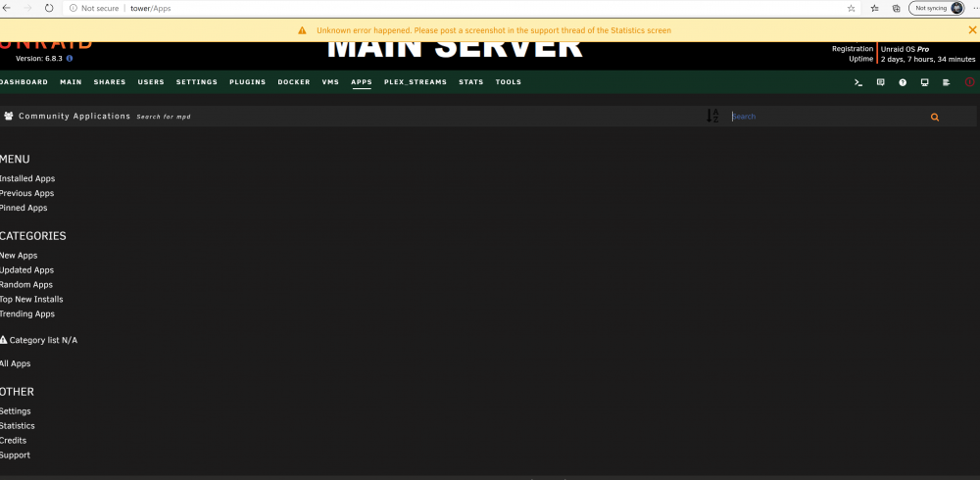Select the Apps tab
The width and height of the screenshot is (980, 480).
coord(362,82)
